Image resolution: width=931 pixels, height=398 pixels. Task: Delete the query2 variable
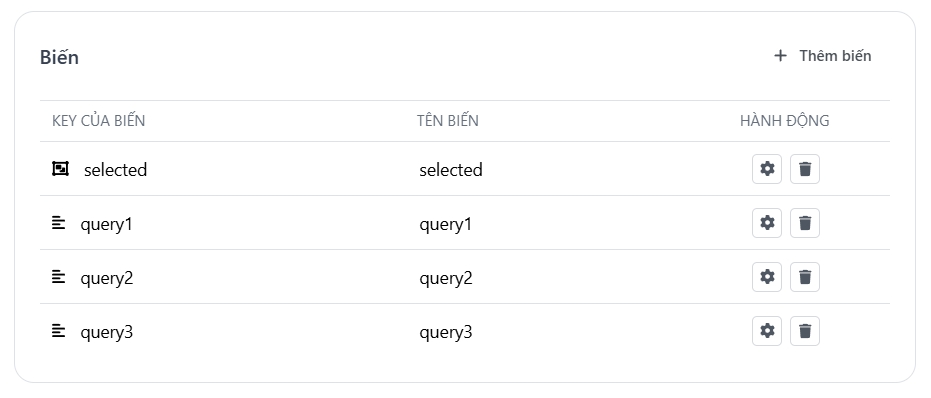pyautogui.click(x=805, y=277)
